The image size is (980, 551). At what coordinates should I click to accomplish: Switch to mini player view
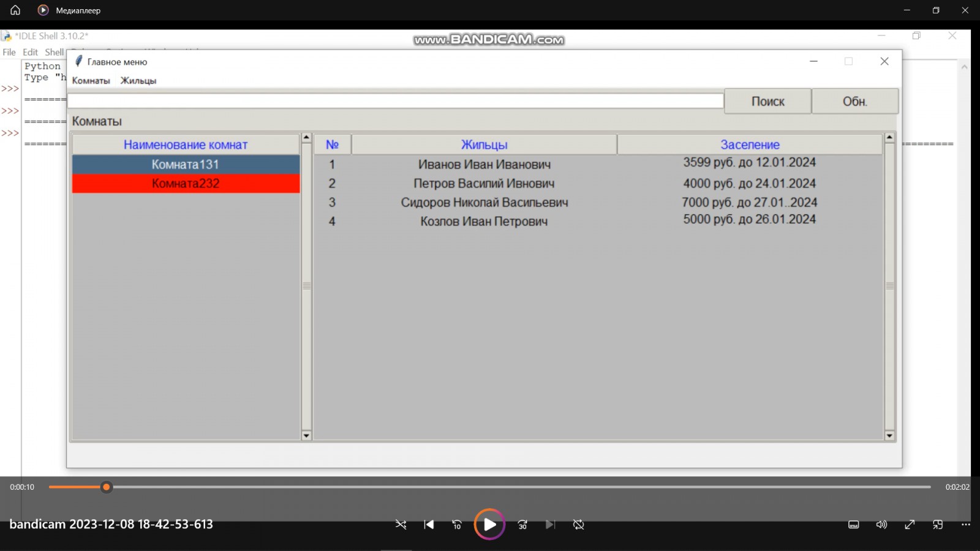click(938, 525)
